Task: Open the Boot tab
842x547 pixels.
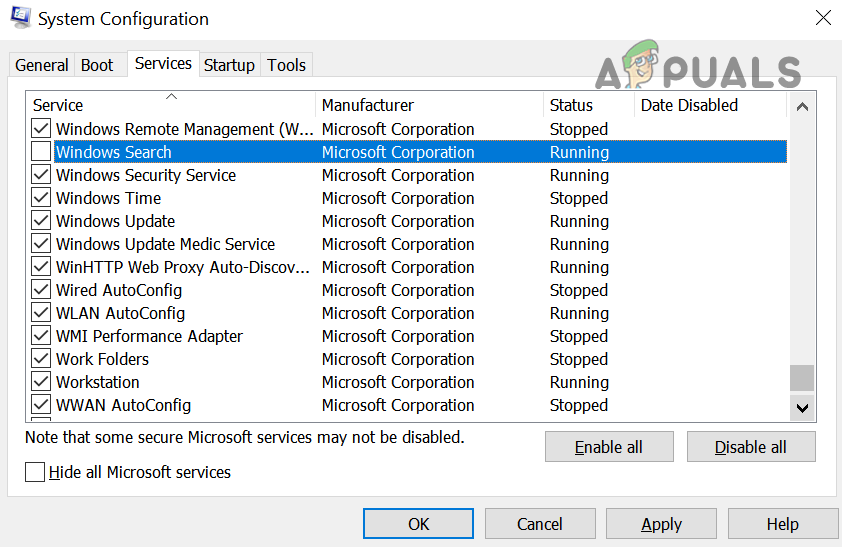Action: pyautogui.click(x=97, y=65)
